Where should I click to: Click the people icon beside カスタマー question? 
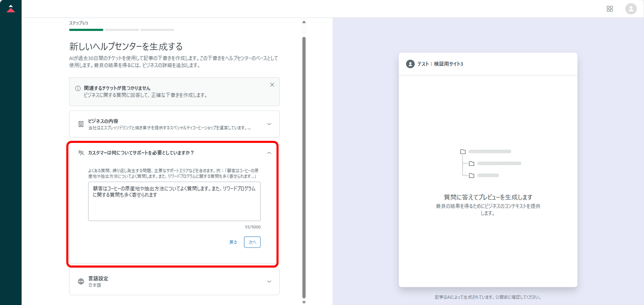[x=81, y=153]
